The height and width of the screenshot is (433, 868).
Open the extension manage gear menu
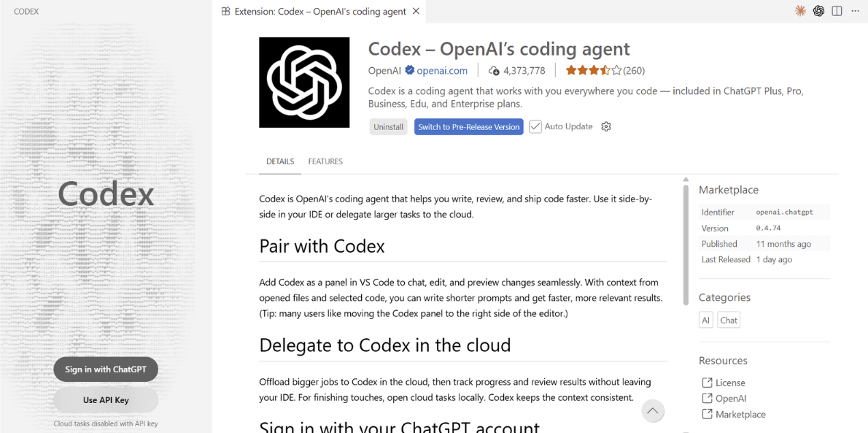point(605,126)
